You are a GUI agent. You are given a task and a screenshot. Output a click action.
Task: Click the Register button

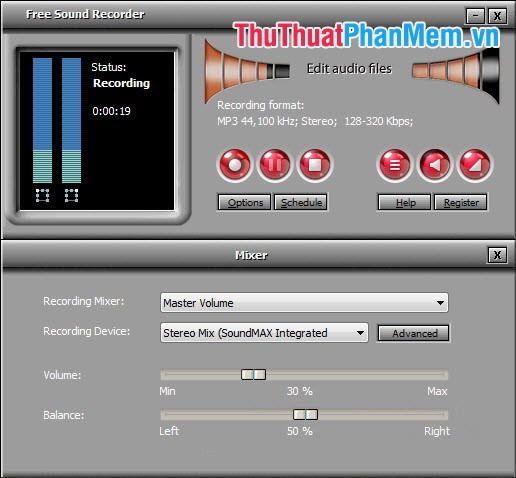coord(460,202)
